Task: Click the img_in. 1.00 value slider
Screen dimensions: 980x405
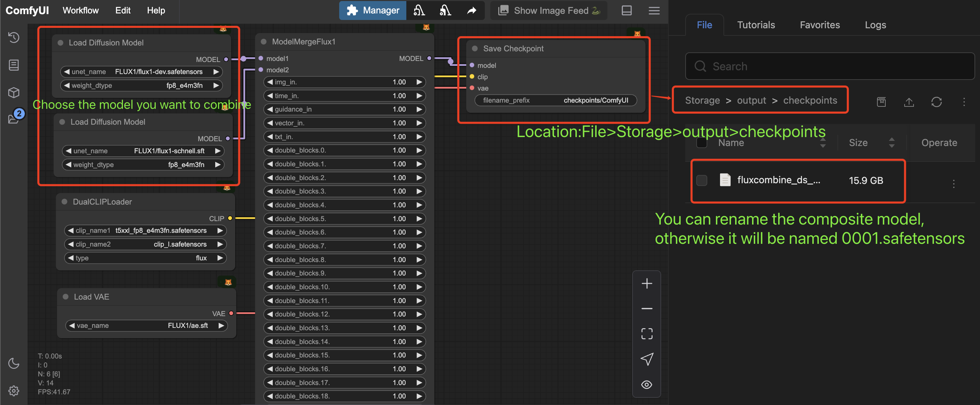Action: click(344, 82)
